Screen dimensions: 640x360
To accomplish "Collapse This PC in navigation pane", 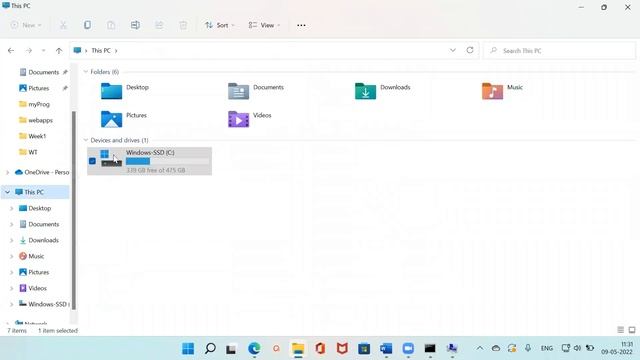I will [x=7, y=192].
